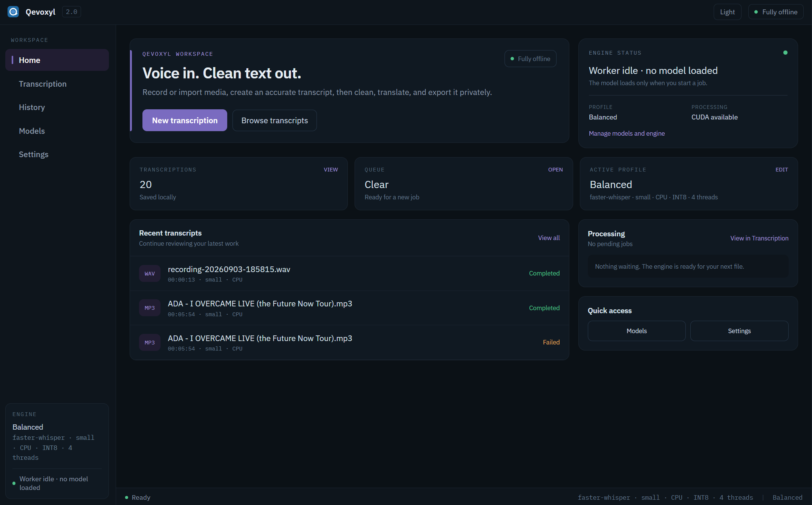Click OPEN on the Queue card

click(555, 170)
